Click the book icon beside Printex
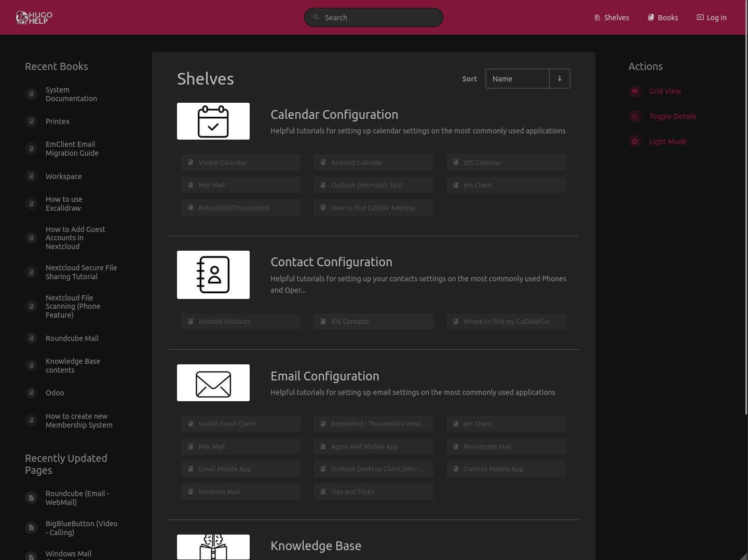This screenshot has width=748, height=560. (31, 121)
